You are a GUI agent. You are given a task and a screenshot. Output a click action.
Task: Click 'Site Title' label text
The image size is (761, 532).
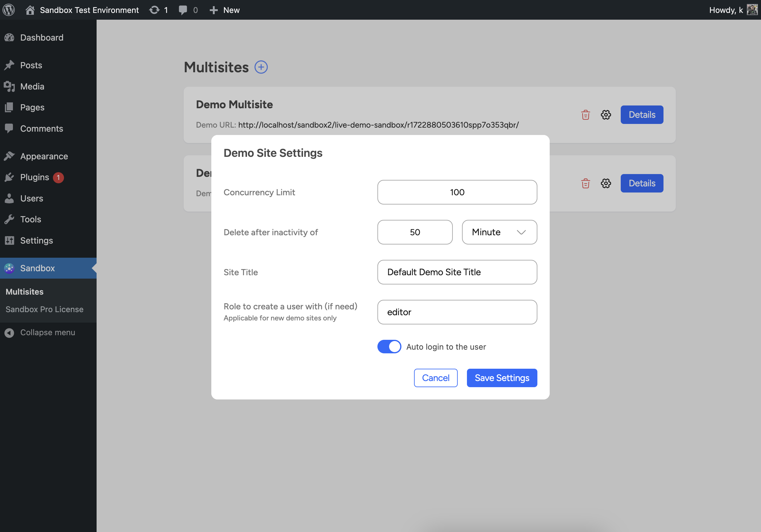241,272
